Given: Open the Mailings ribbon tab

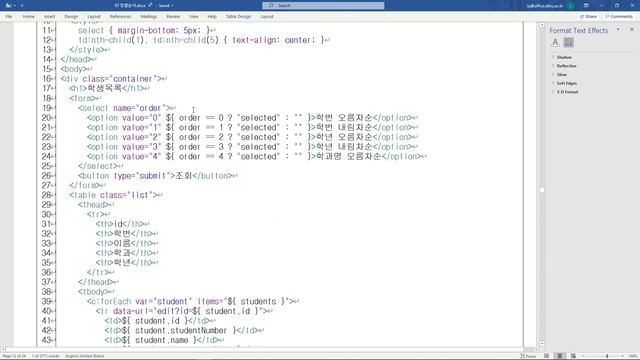Looking at the screenshot, I should click(149, 17).
